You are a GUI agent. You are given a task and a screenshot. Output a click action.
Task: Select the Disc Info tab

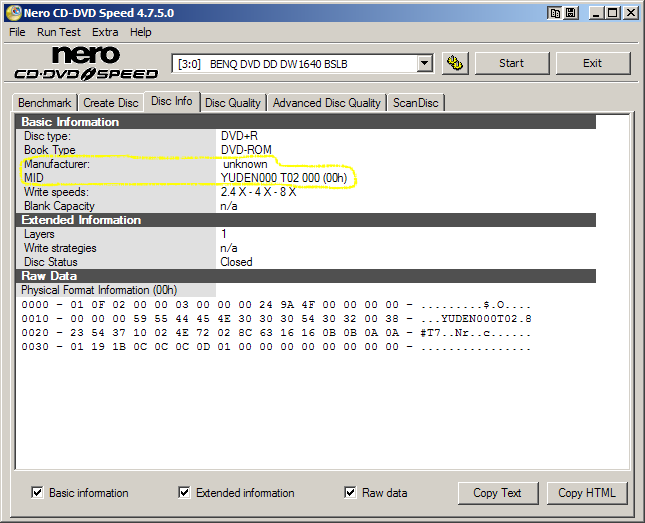(x=172, y=101)
